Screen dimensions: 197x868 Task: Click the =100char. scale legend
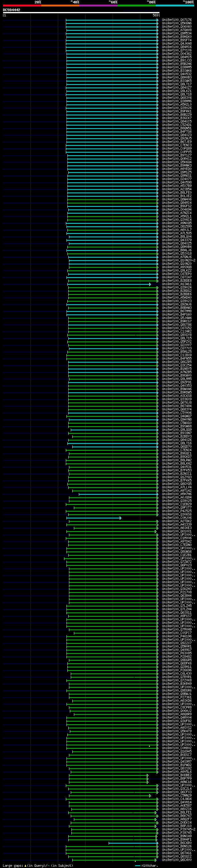point(147,865)
